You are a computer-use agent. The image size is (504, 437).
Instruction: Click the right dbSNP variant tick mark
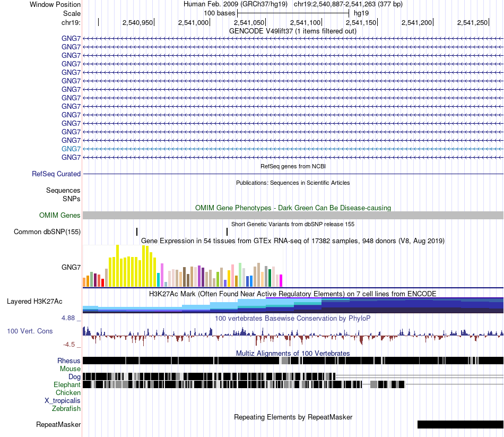click(x=227, y=232)
